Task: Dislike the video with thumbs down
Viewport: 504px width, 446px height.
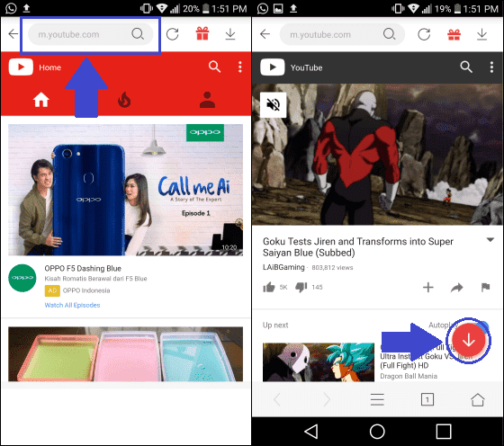Action: tap(301, 287)
